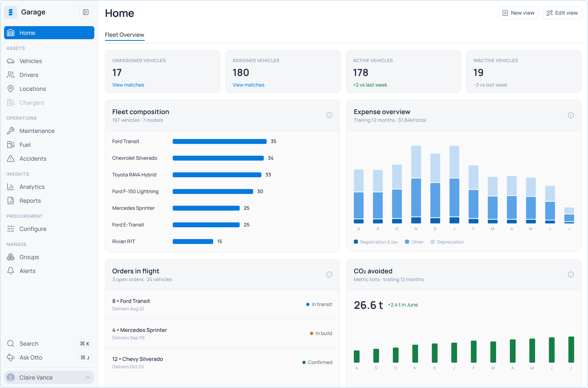
Task: Open Search from the sidebar
Action: (49, 344)
